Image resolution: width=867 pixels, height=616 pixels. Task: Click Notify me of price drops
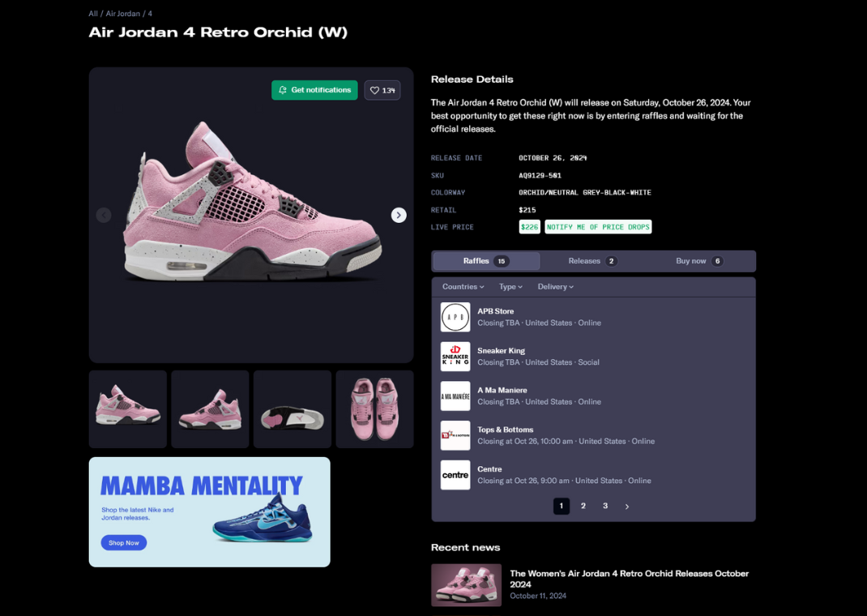(598, 227)
